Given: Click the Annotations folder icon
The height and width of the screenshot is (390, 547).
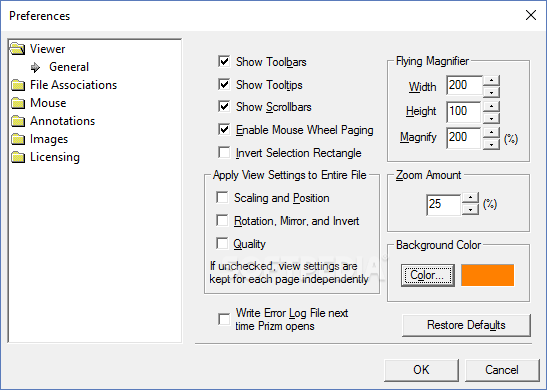Looking at the screenshot, I should pyautogui.click(x=18, y=121).
